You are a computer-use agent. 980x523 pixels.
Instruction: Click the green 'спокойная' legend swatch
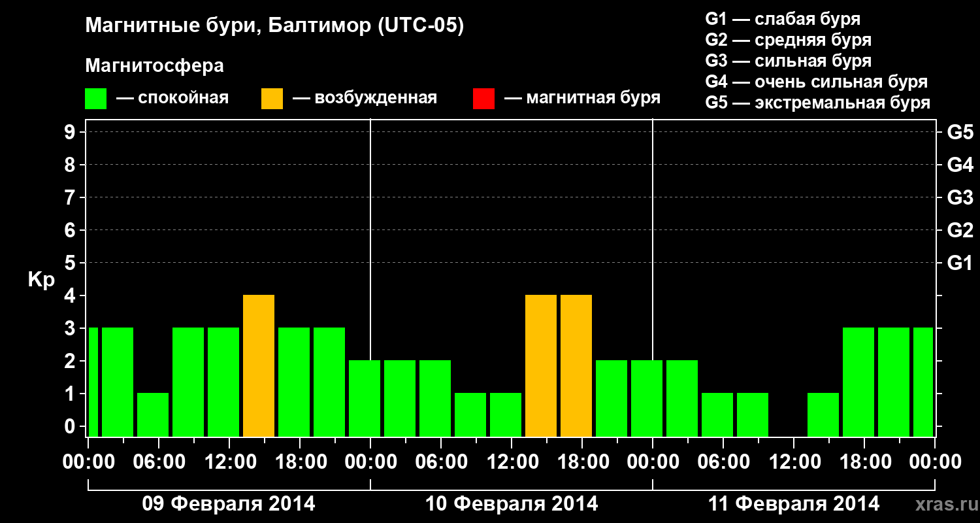click(96, 99)
